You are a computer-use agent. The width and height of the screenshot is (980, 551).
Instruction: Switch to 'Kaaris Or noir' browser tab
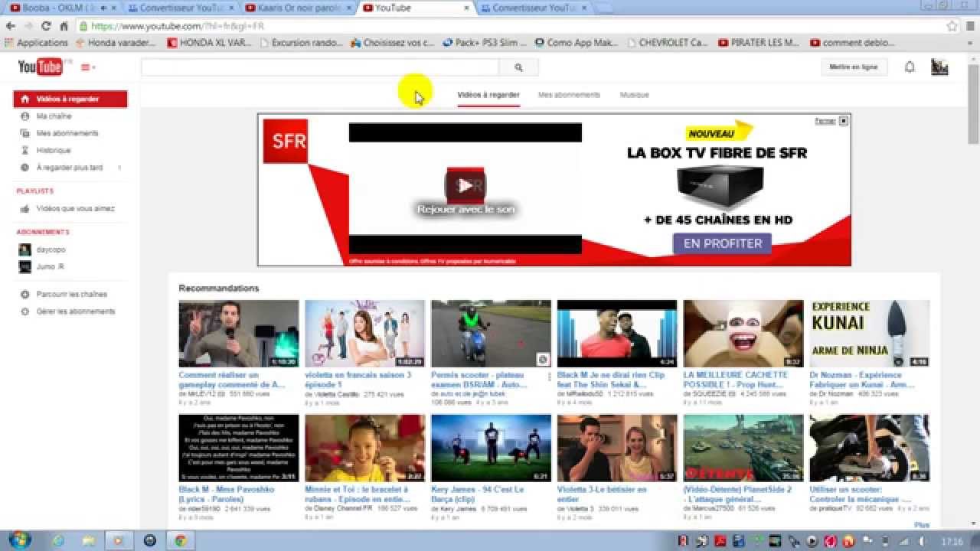pyautogui.click(x=299, y=8)
